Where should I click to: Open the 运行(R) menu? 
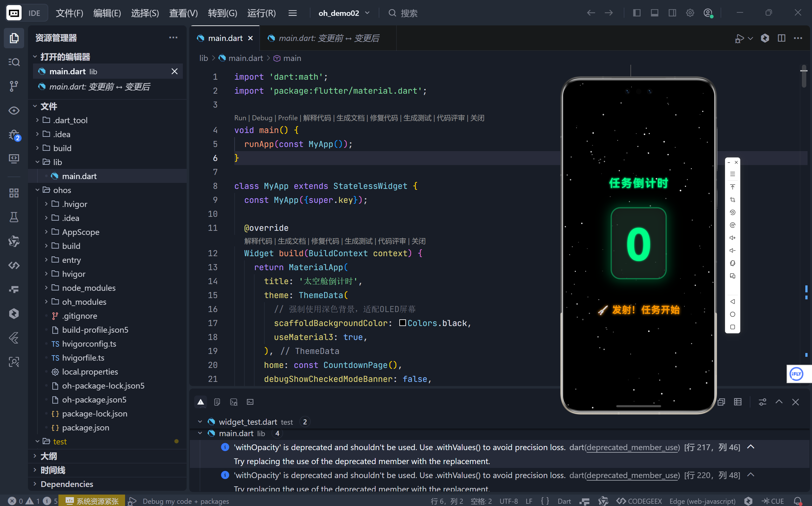tap(261, 13)
